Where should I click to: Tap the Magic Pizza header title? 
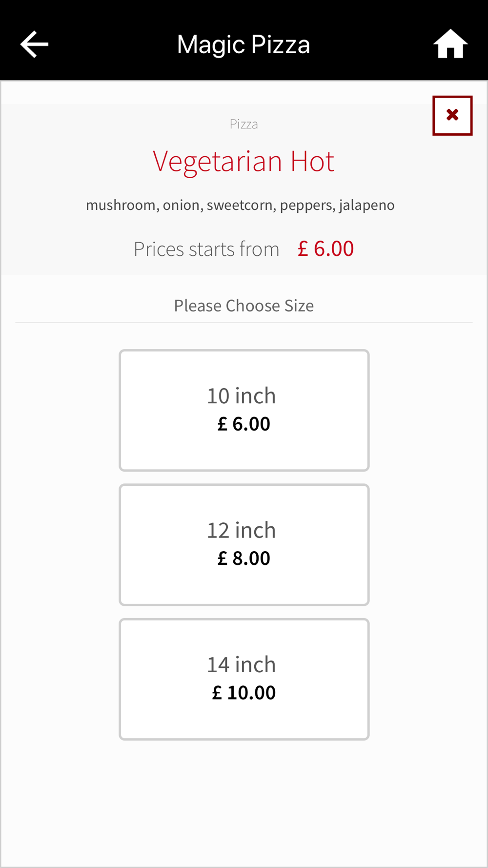click(x=244, y=45)
